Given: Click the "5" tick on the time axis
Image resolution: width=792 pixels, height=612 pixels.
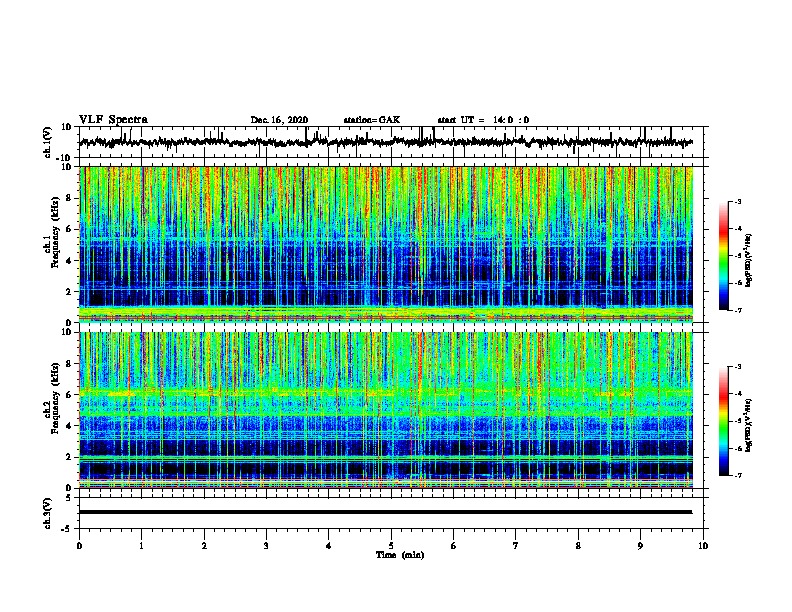Looking at the screenshot, I should coord(391,546).
